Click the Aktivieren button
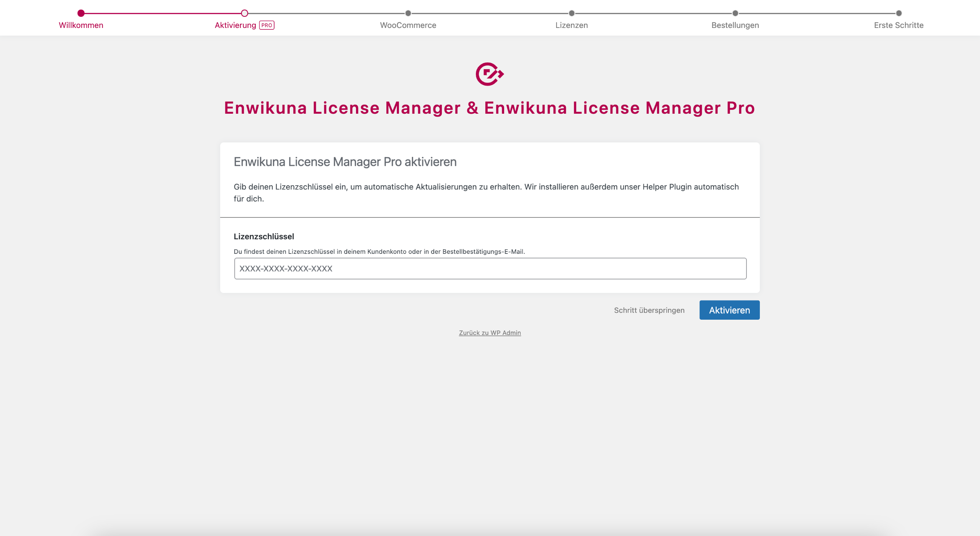Image resolution: width=980 pixels, height=536 pixels. (729, 310)
